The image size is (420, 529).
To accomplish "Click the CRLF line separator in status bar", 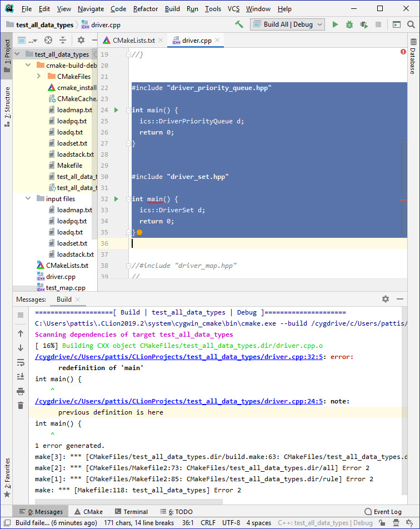I will pyautogui.click(x=208, y=523).
